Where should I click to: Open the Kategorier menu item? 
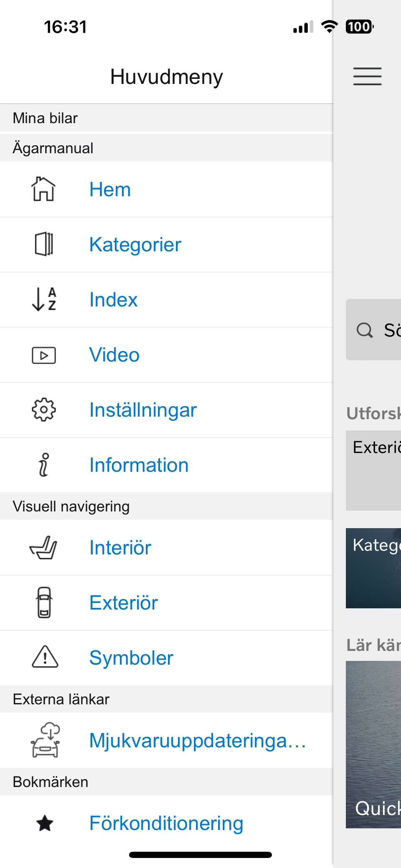coord(166,245)
